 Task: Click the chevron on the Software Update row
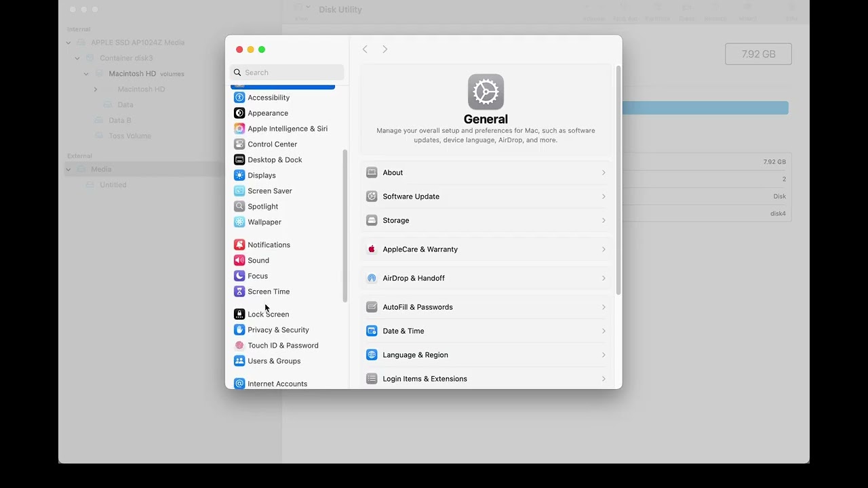(604, 197)
